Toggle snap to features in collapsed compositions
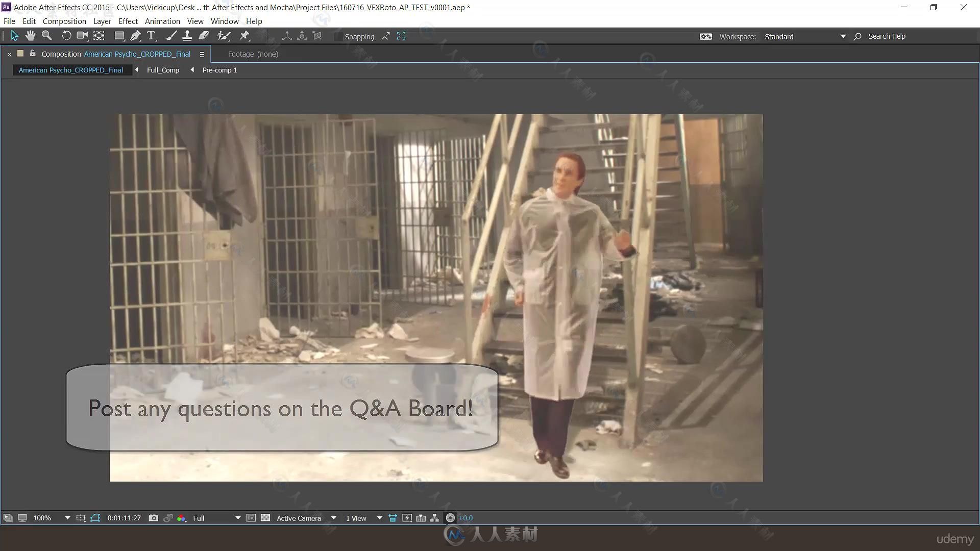980x551 pixels. click(x=401, y=36)
